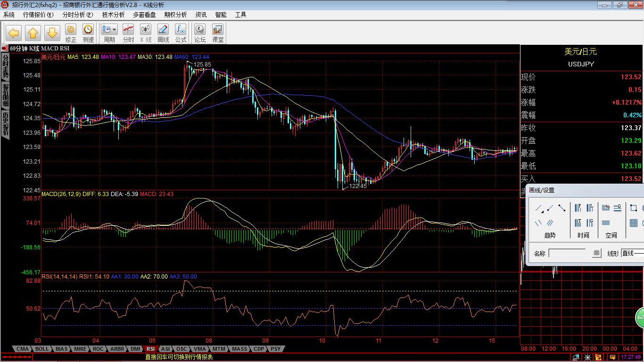The height and width of the screenshot is (362, 644).
Task: Select the percentage lines drawing tool
Action: click(606, 208)
